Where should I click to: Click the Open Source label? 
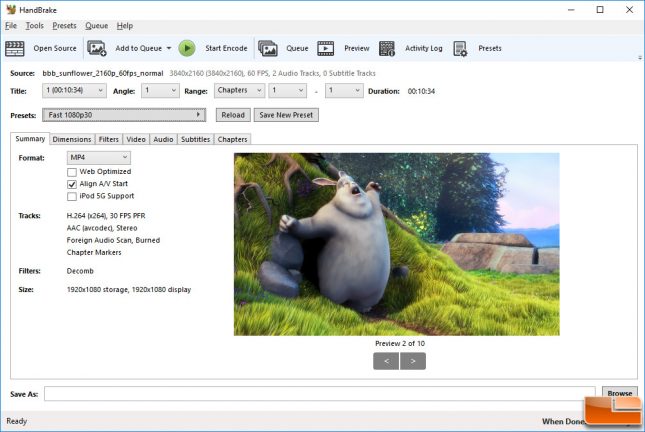(x=55, y=49)
